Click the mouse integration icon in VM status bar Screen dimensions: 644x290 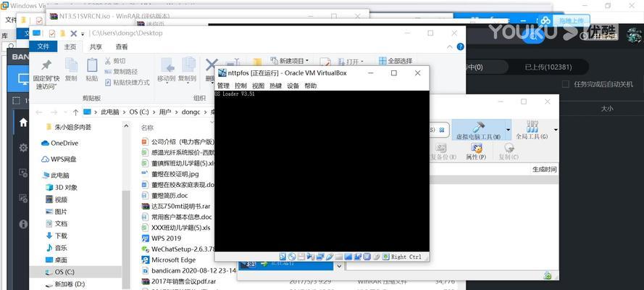(376, 257)
